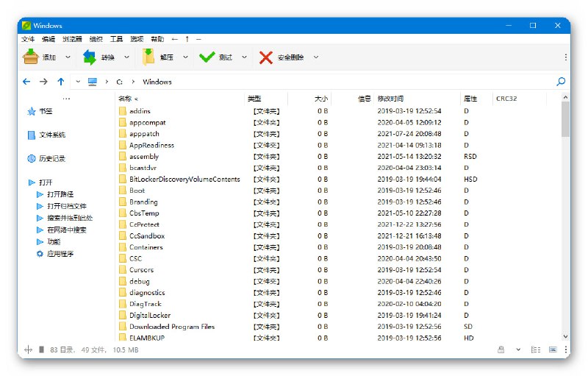Click the toolbar three-dot overflow menu
Image resolution: width=588 pixels, height=376 pixels.
pos(565,57)
